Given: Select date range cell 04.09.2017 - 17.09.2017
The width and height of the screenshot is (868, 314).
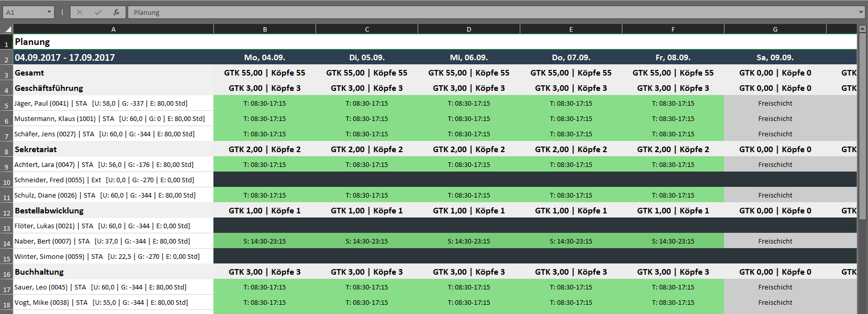Looking at the screenshot, I should (x=113, y=57).
